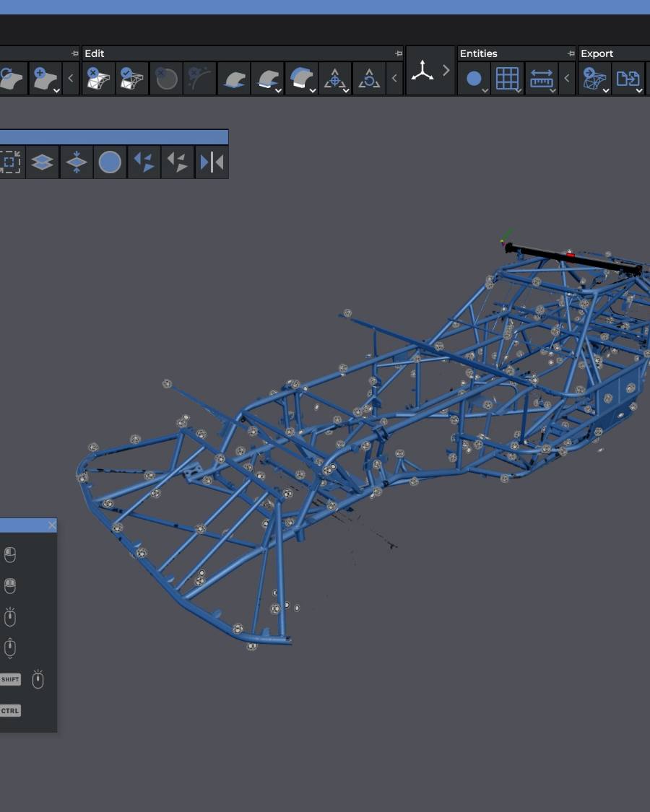Select the flat surface tool in Edit
The height and width of the screenshot is (812, 650).
point(234,78)
